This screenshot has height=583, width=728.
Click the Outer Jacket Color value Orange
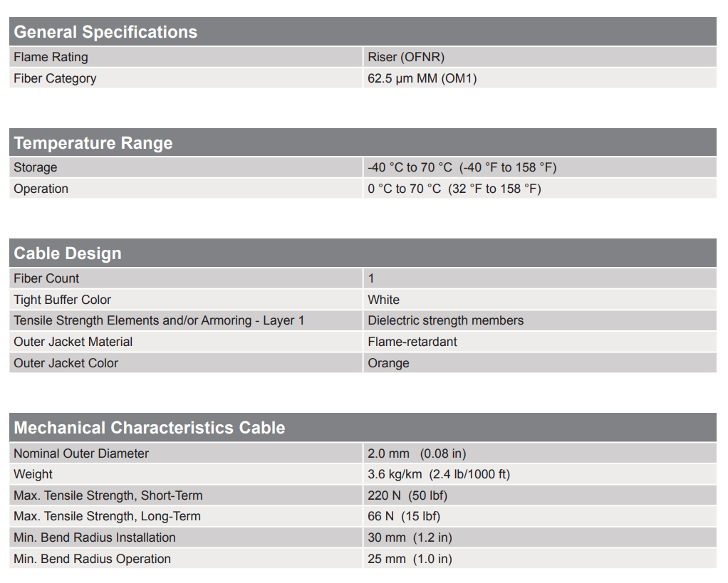pyautogui.click(x=388, y=363)
